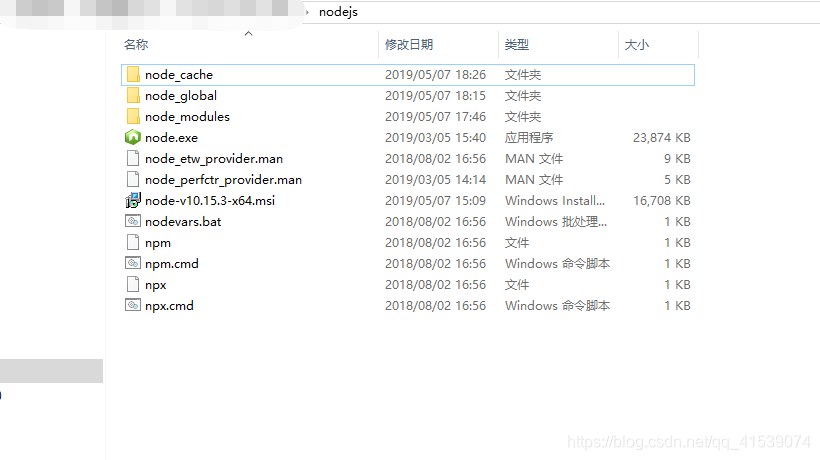The width and height of the screenshot is (820, 460).
Task: Click the 2019/05/07 18:15 date cell
Action: [x=436, y=96]
